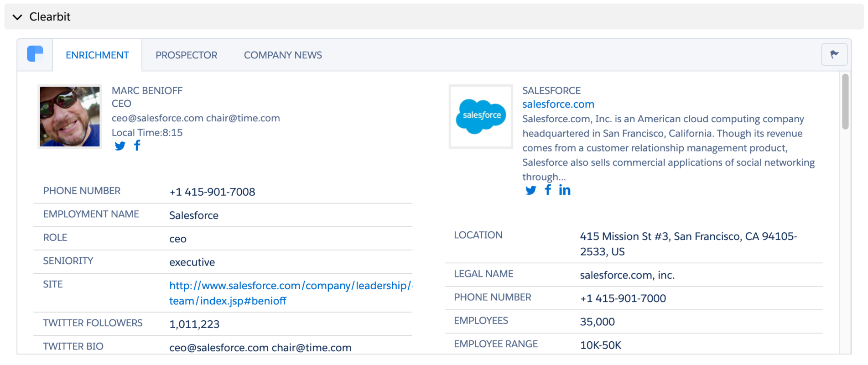868x365 pixels.
Task: Open Salesforce company Facebook icon
Action: 548,190
